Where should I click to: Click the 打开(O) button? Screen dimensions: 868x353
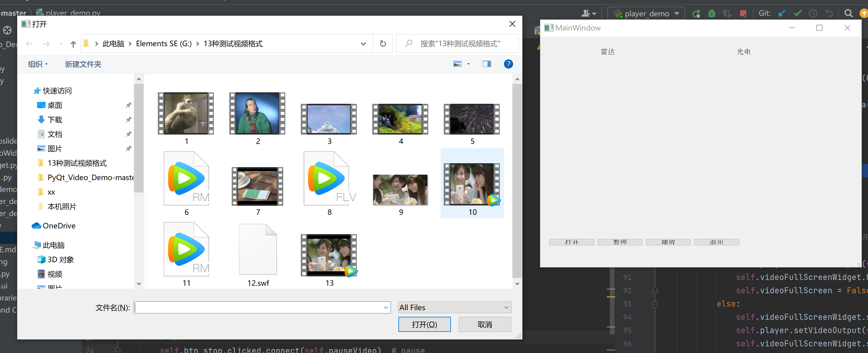[424, 324]
